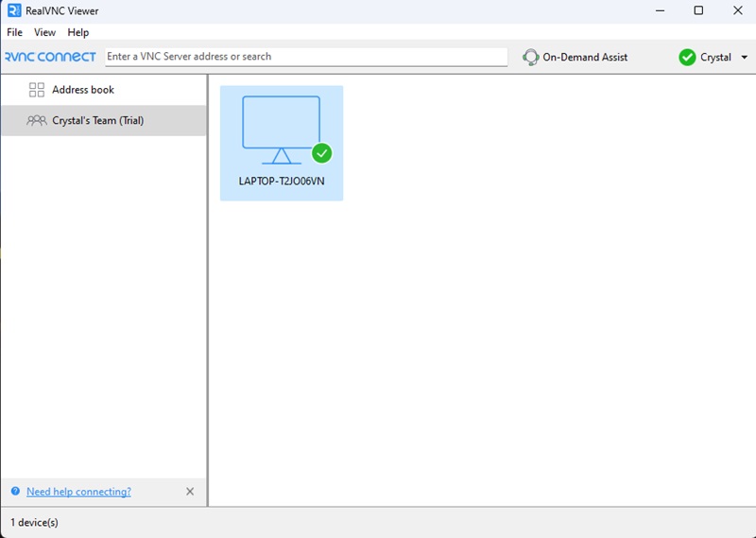Viewport: 756px width, 538px height.
Task: Open the Help menu
Action: (x=78, y=32)
